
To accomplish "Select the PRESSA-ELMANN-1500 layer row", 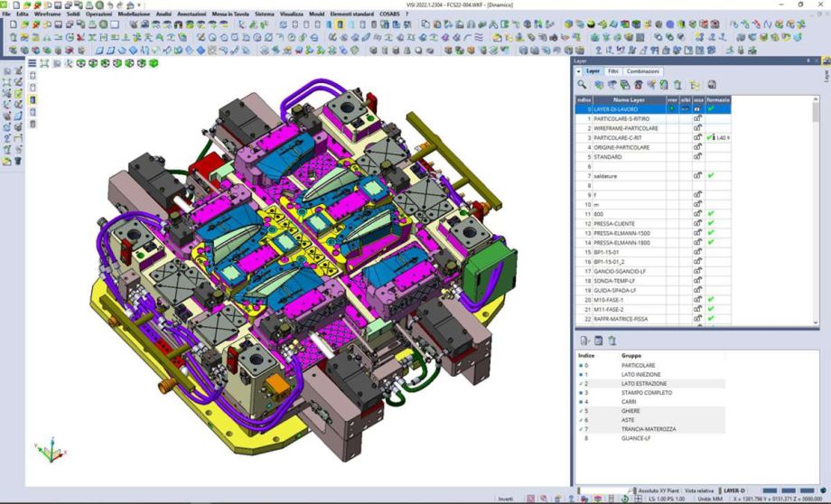I will [653, 233].
